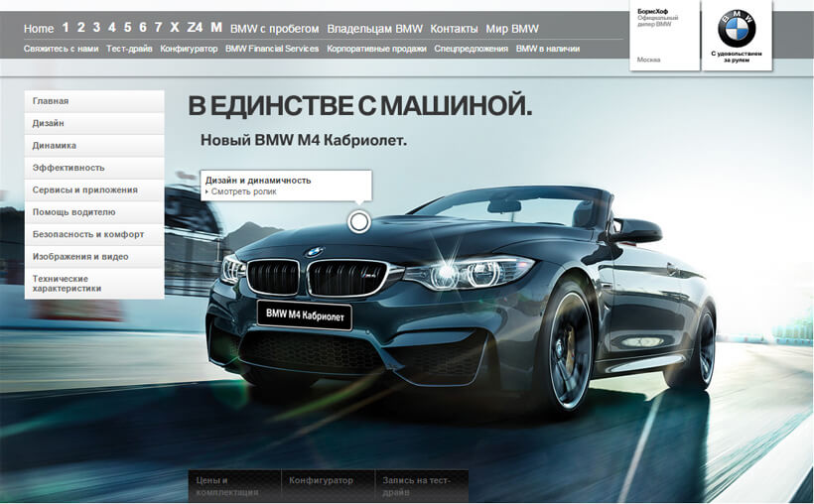Select series 6 in the top menu
Image resolution: width=814 pixels, height=504 pixels.
pos(143,27)
